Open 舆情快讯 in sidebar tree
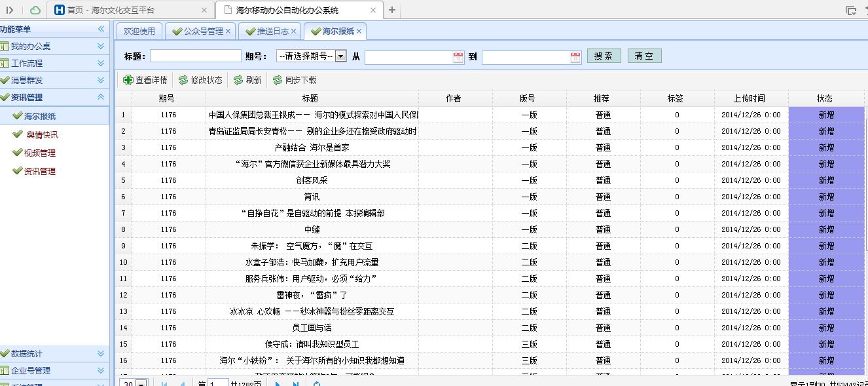The image size is (868, 386). [x=42, y=134]
